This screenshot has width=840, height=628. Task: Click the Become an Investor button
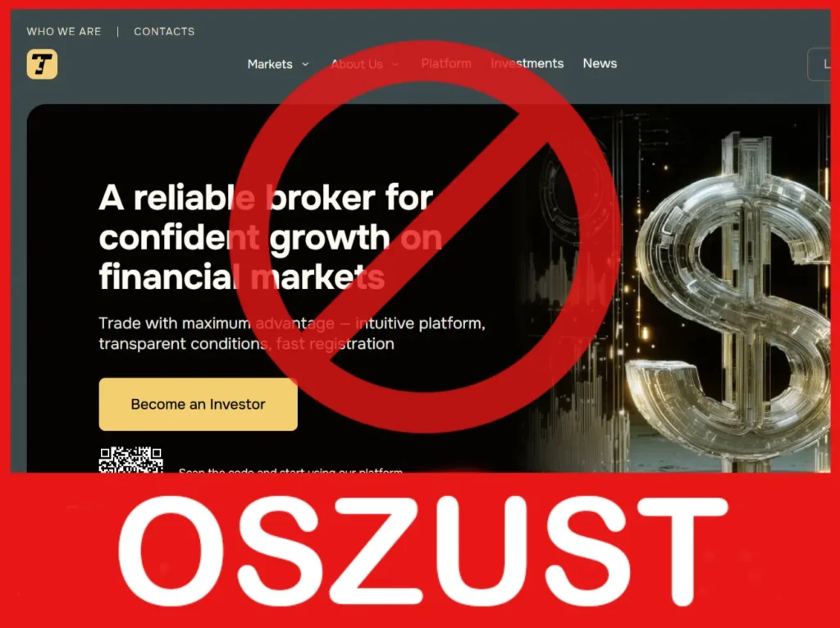pos(199,405)
